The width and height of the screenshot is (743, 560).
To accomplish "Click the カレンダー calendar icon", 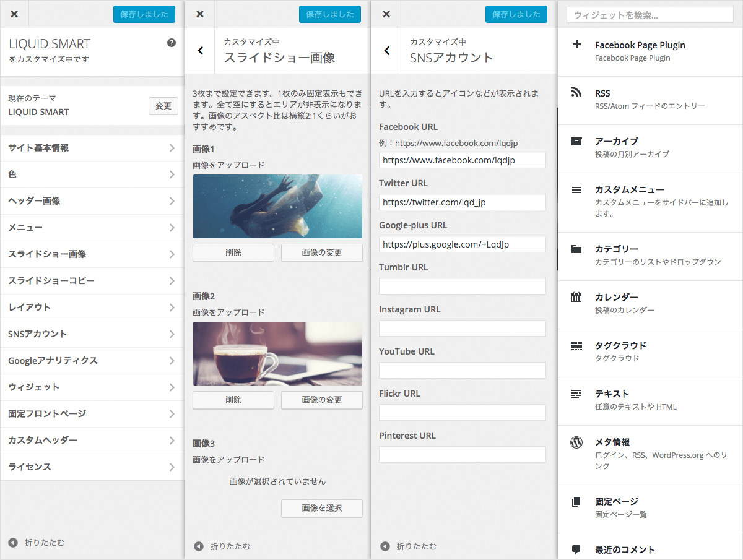I will [576, 297].
